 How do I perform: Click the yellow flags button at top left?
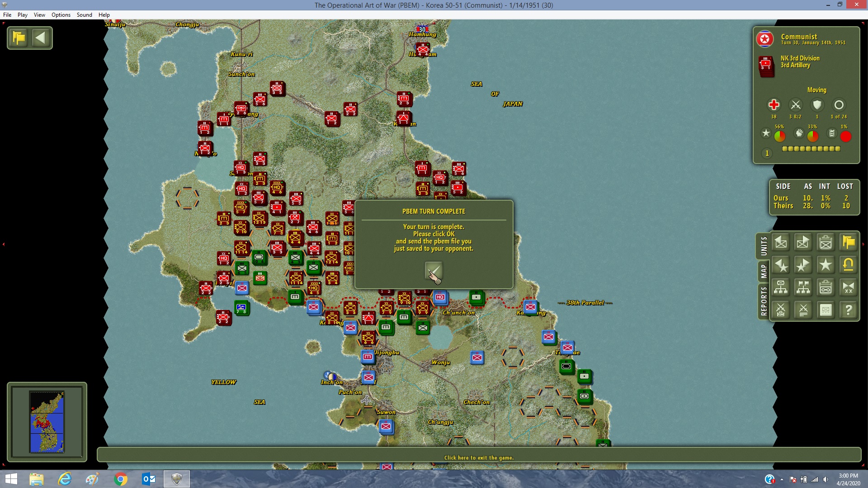(x=19, y=38)
